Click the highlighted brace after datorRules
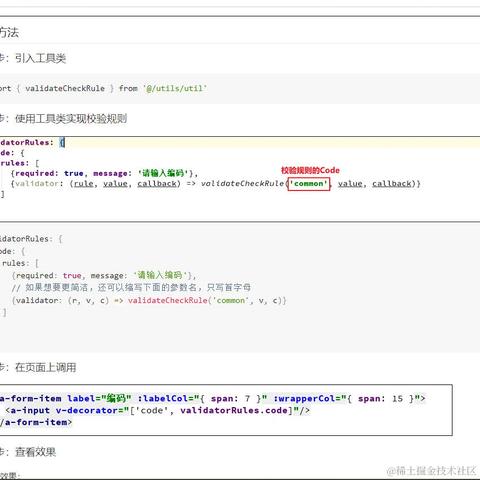The height and width of the screenshot is (480, 480). 62,143
